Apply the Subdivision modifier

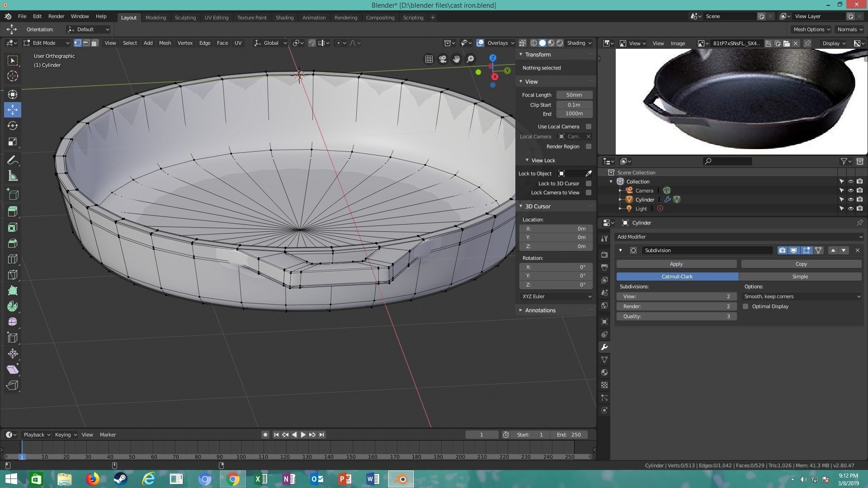pyautogui.click(x=676, y=264)
